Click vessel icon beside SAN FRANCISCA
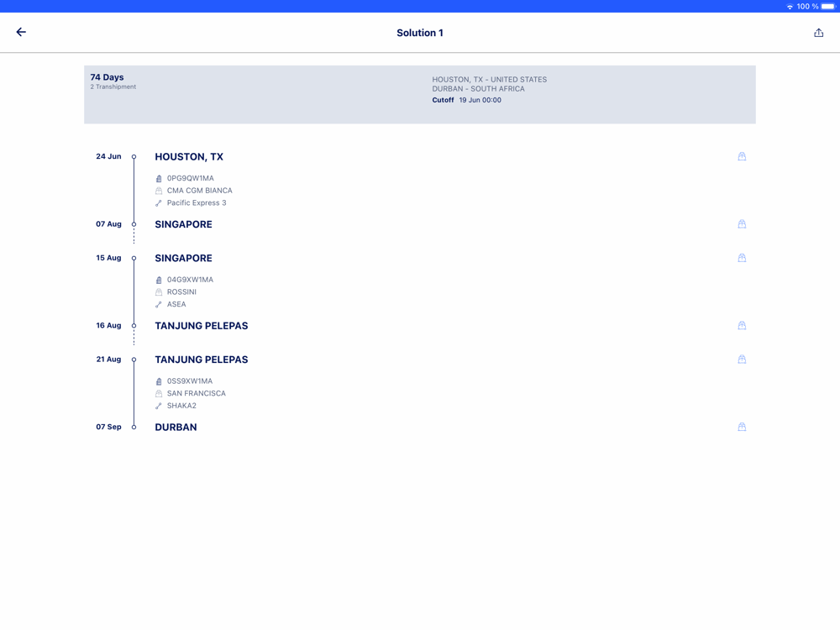The height and width of the screenshot is (630, 840). click(159, 393)
